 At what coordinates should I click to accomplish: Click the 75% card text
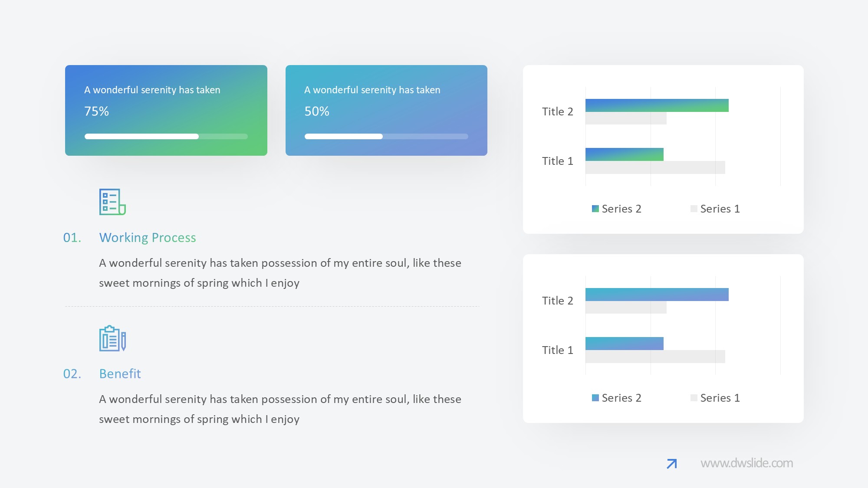tap(96, 111)
